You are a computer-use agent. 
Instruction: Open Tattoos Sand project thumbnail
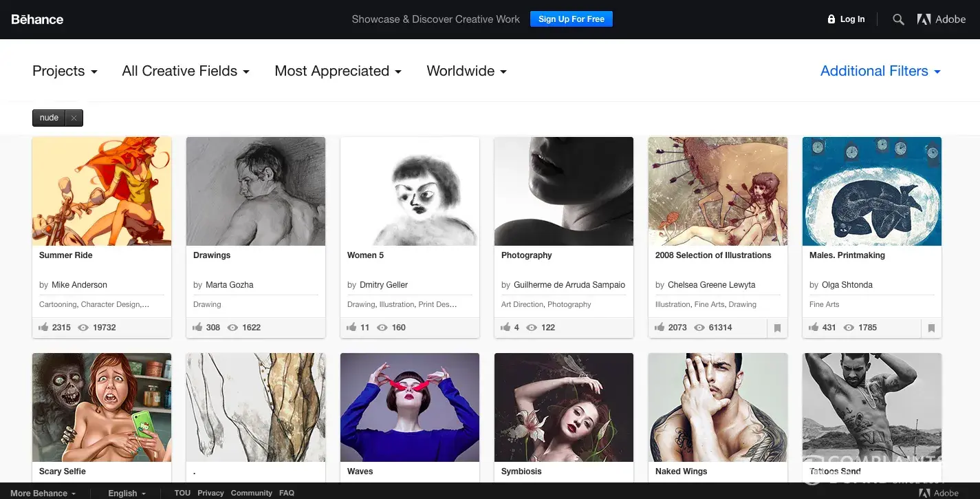872,407
